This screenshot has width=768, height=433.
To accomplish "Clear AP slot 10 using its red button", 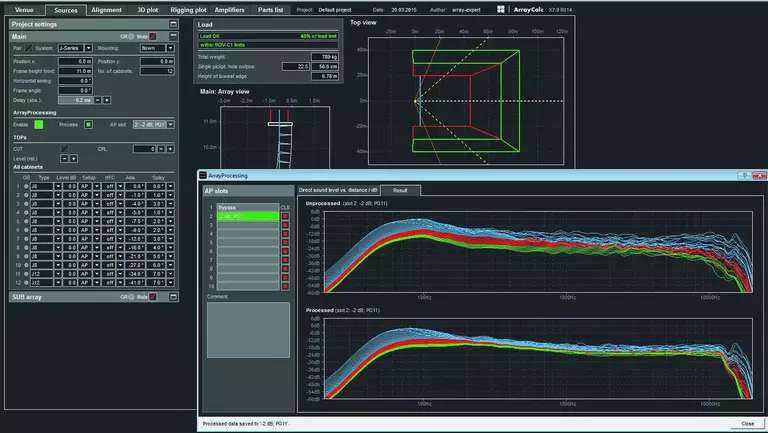I will coord(285,284).
